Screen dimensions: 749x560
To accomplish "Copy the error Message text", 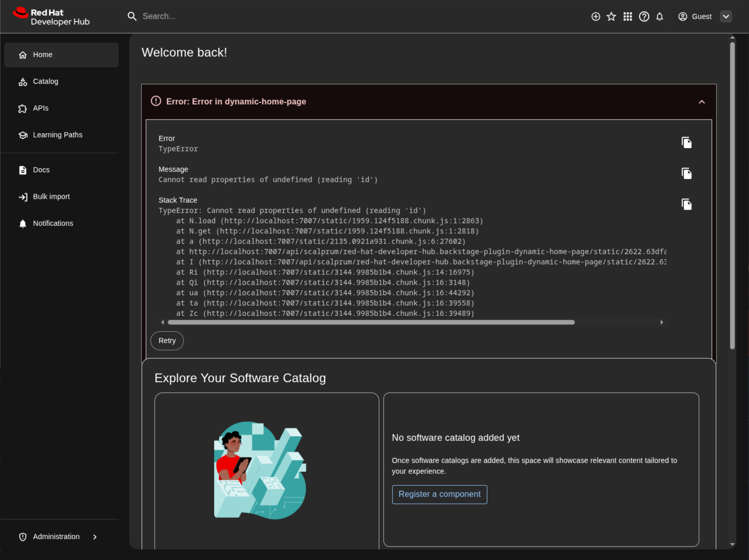I will 686,174.
